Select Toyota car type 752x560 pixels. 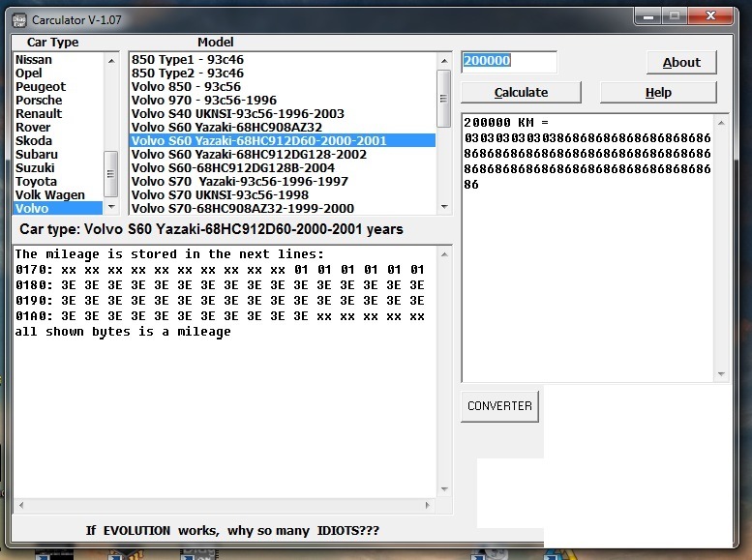(x=58, y=181)
